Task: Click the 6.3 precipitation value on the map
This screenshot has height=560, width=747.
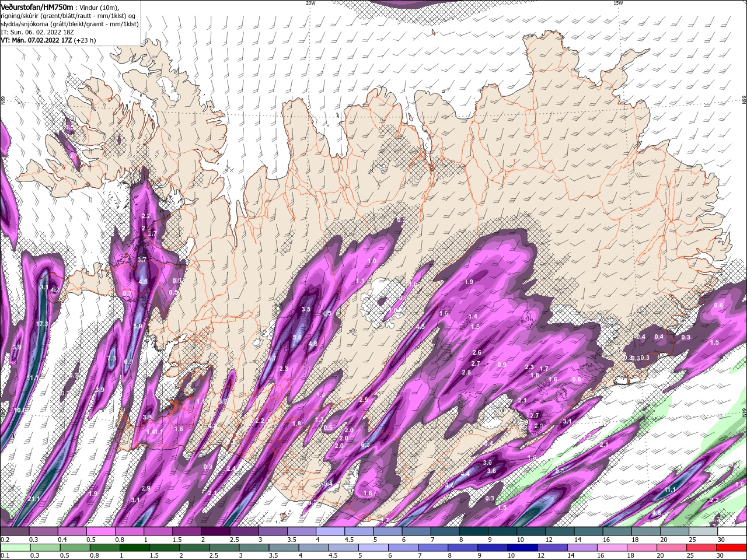Action: pos(365,444)
